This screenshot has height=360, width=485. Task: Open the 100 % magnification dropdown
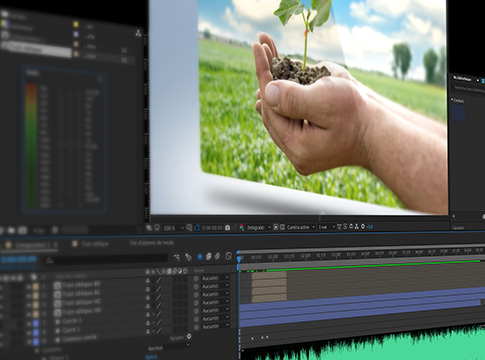(173, 228)
